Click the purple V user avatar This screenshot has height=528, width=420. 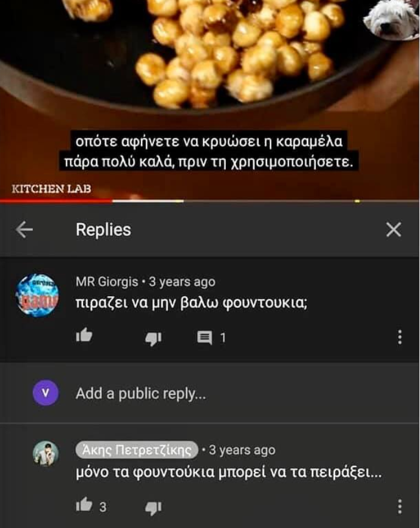click(46, 392)
